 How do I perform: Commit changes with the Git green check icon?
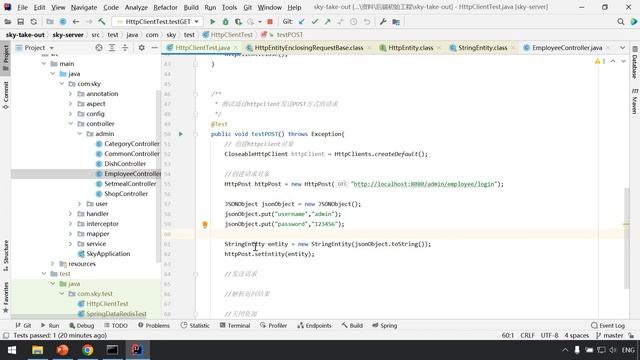click(x=315, y=22)
